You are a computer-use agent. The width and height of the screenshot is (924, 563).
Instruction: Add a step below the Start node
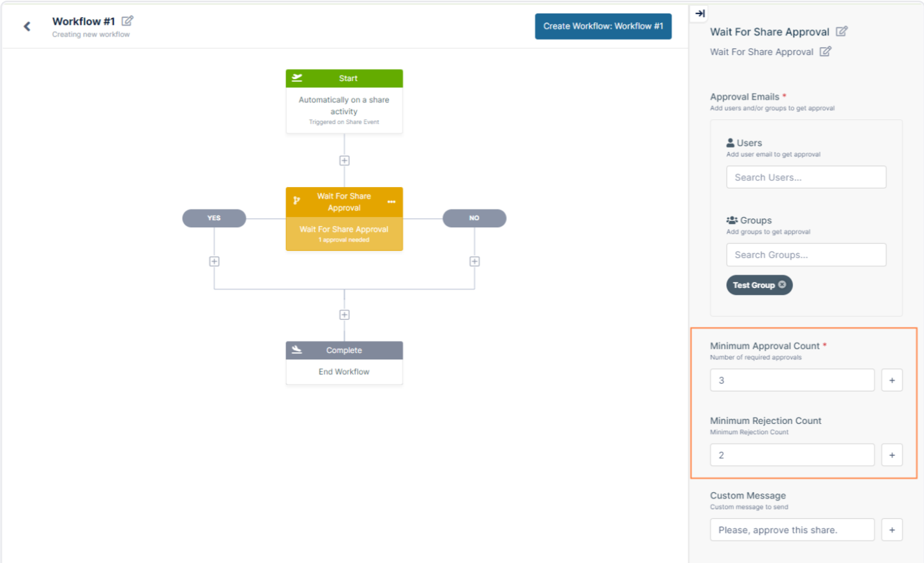pos(344,161)
